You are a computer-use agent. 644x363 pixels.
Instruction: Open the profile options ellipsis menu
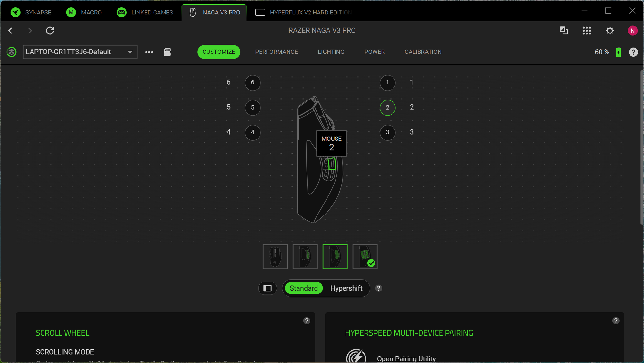click(x=149, y=52)
